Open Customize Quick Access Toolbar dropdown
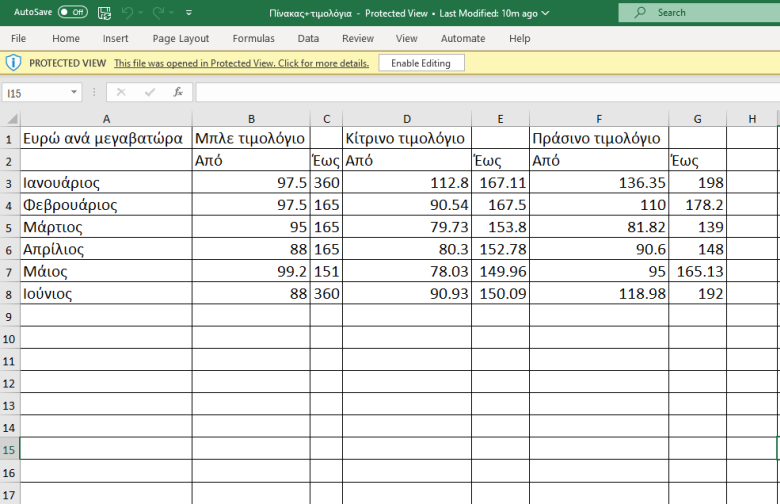780x504 pixels. pyautogui.click(x=189, y=13)
